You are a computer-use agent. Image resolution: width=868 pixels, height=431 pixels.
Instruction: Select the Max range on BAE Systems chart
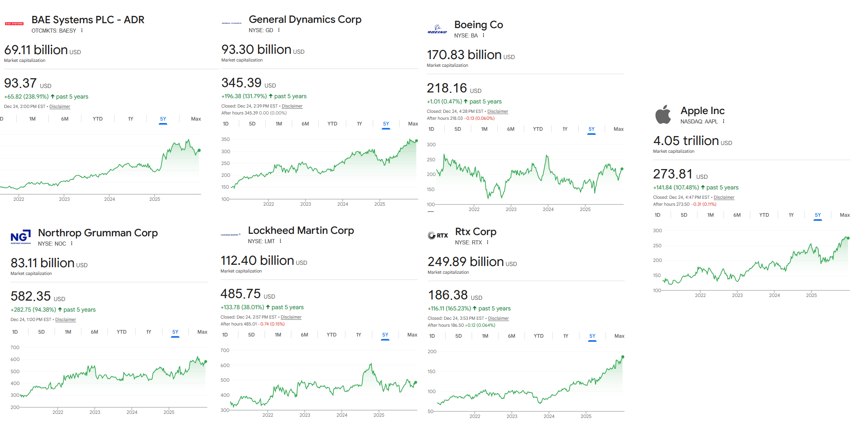coord(196,119)
